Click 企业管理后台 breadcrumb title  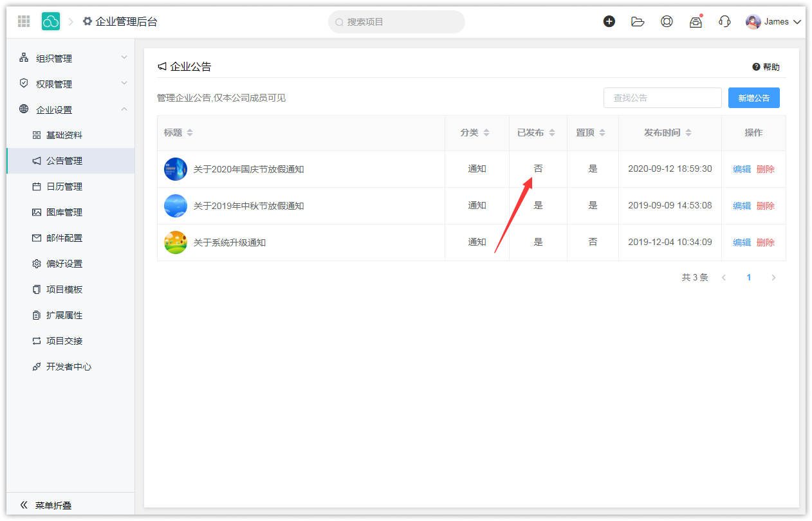point(126,21)
